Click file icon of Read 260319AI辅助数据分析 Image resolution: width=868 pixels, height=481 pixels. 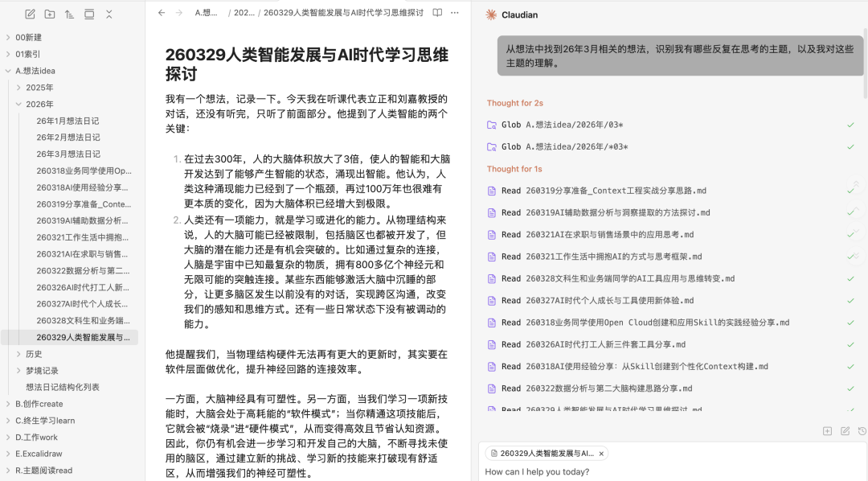[x=492, y=213]
